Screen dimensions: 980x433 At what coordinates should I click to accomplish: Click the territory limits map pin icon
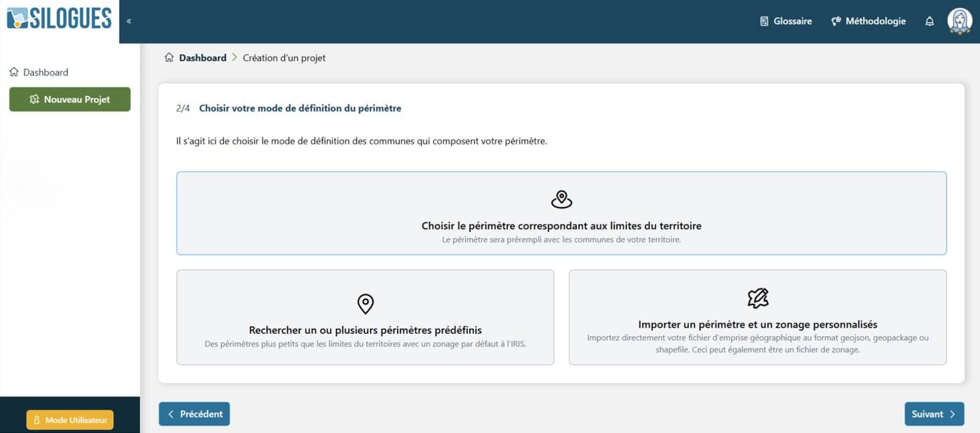561,199
